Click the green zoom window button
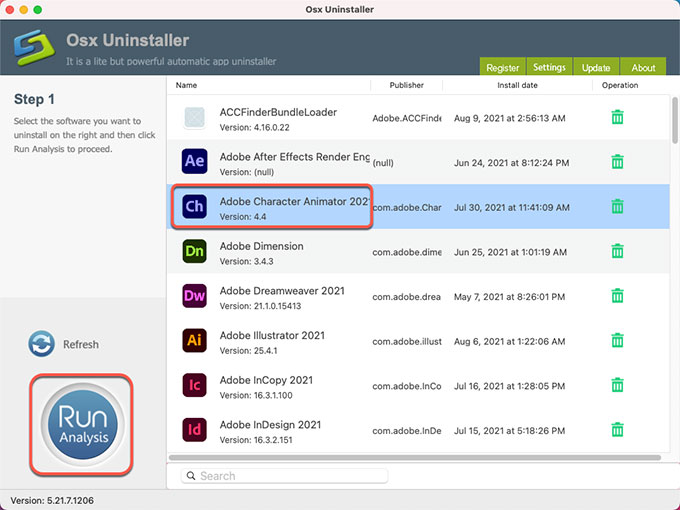Screen dimensions: 680x510 [x=38, y=10]
